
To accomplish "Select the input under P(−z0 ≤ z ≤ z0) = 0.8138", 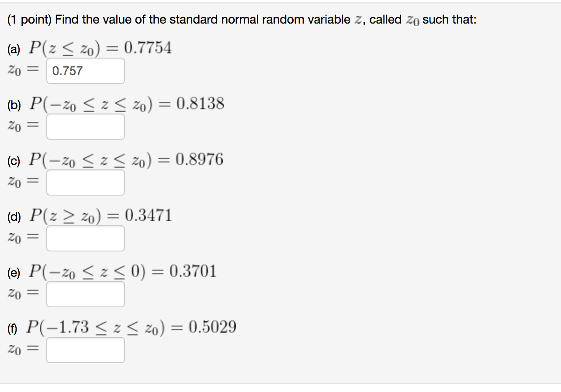I will point(85,127).
